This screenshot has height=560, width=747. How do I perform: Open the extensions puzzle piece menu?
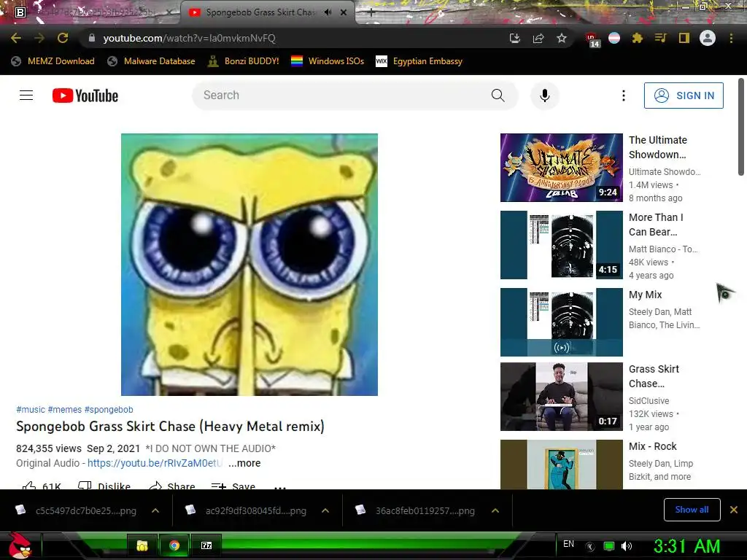638,38
